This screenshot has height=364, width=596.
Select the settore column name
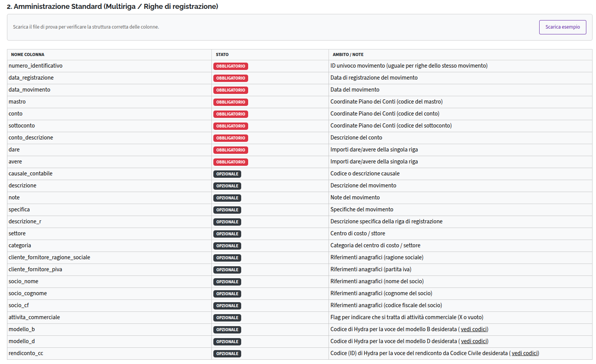click(17, 233)
